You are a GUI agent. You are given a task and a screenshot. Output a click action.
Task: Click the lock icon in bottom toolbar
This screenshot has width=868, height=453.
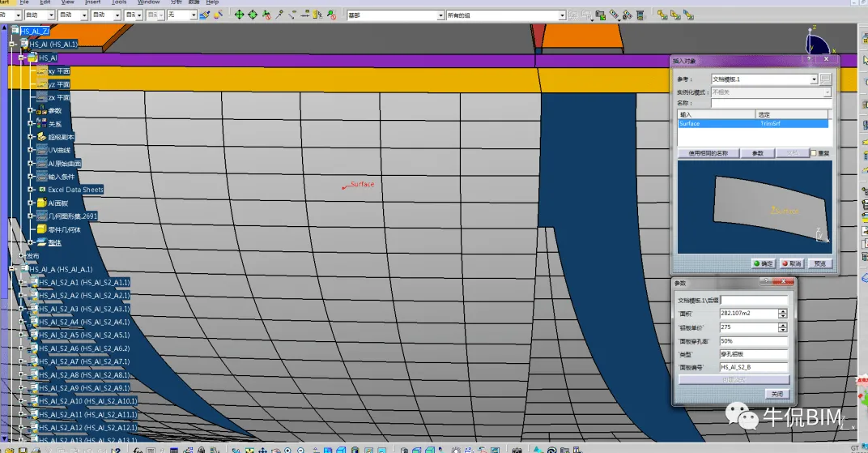[201, 450]
